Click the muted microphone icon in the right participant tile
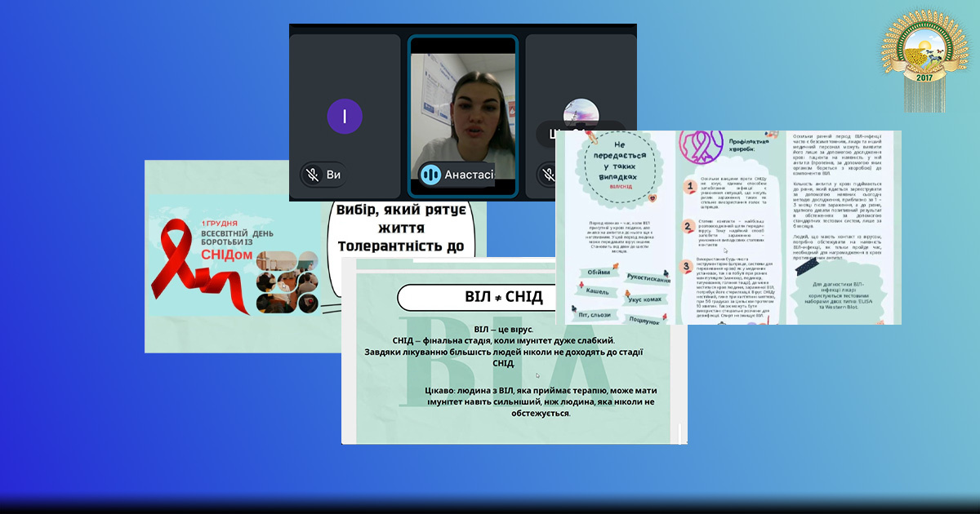 pyautogui.click(x=548, y=174)
